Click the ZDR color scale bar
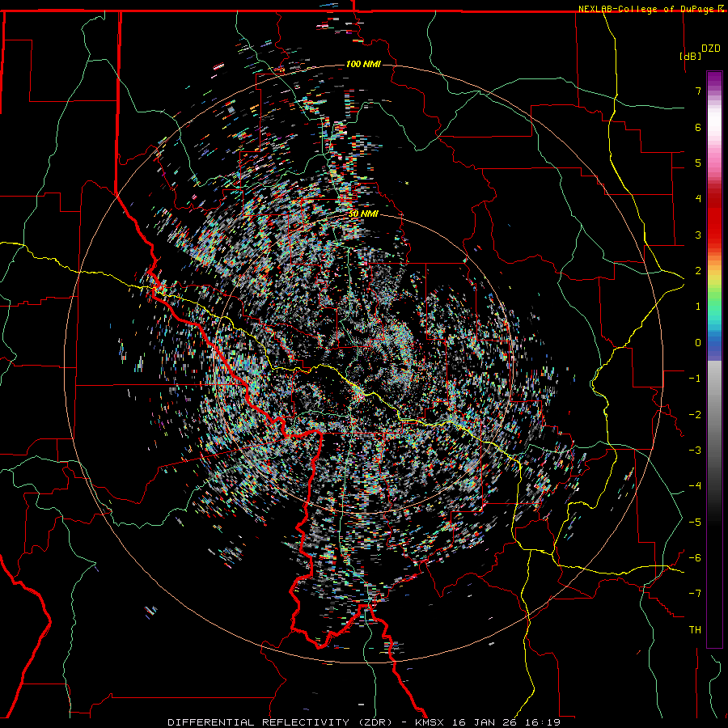The height and width of the screenshot is (728, 728). coord(714,359)
